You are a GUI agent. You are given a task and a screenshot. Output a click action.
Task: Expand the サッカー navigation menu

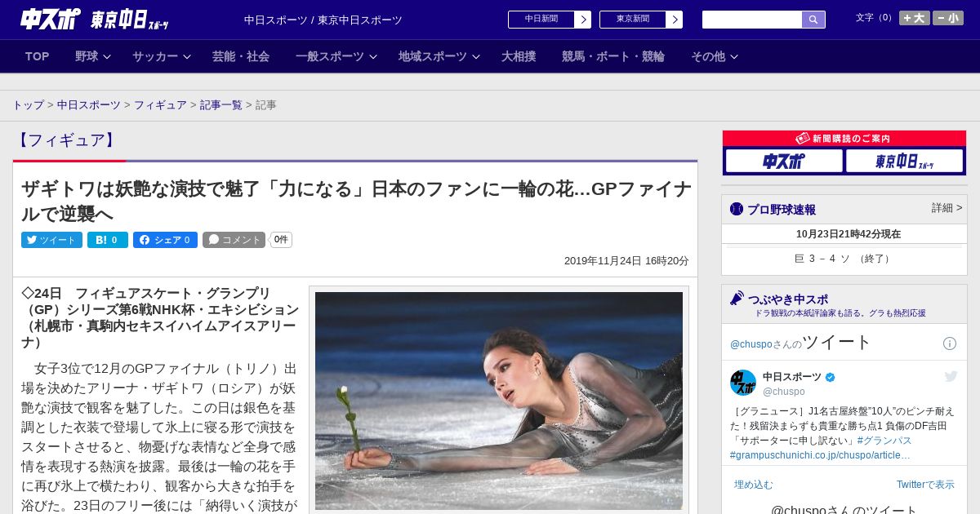(162, 56)
